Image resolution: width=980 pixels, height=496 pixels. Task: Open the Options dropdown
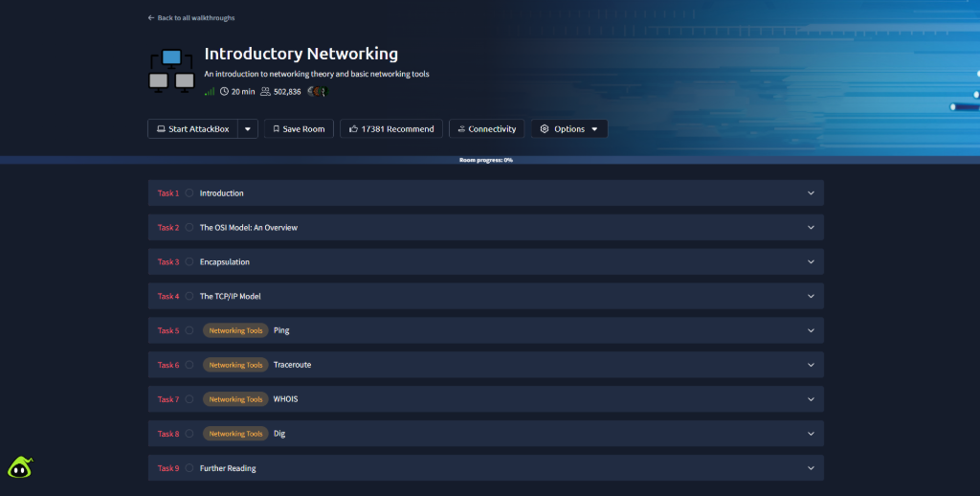569,129
